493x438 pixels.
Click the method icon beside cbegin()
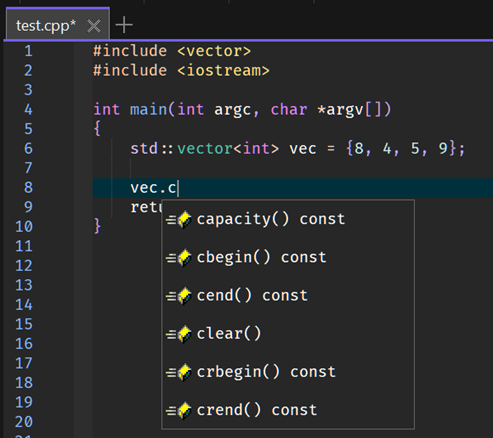click(179, 258)
